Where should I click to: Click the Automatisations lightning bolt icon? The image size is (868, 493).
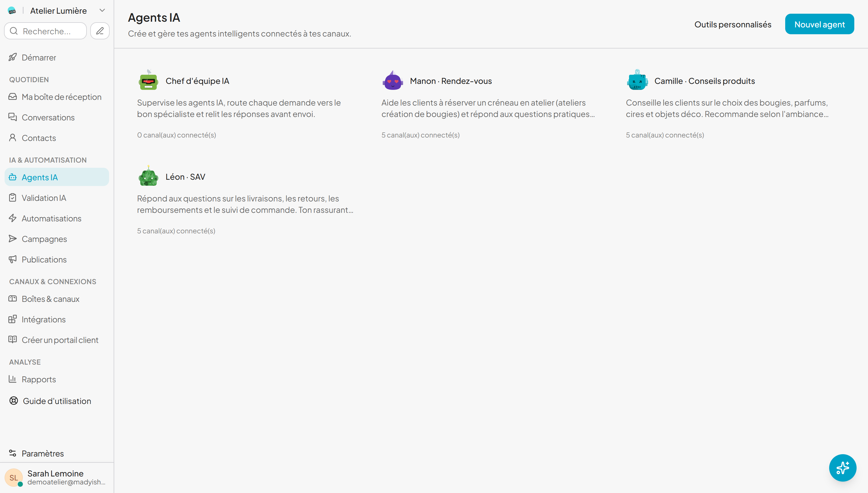[13, 218]
